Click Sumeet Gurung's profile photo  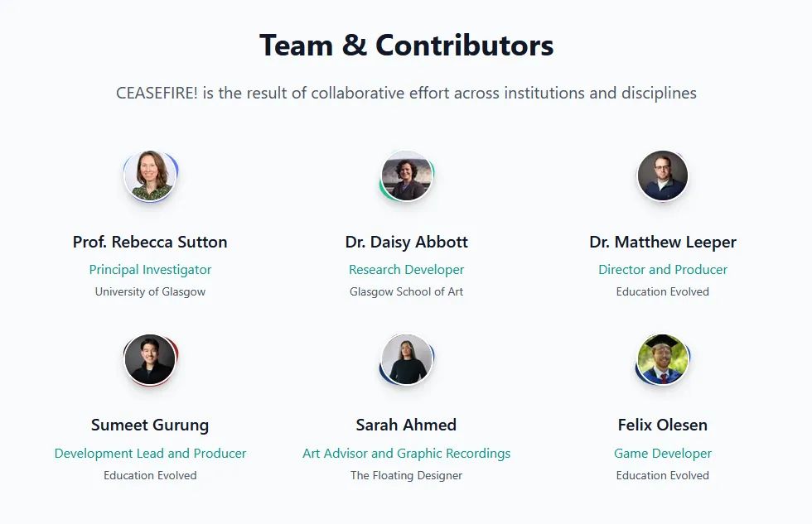pos(150,359)
